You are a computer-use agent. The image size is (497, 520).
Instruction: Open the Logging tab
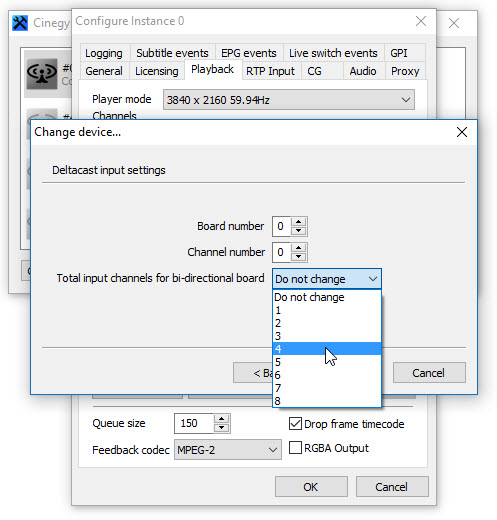tap(104, 53)
